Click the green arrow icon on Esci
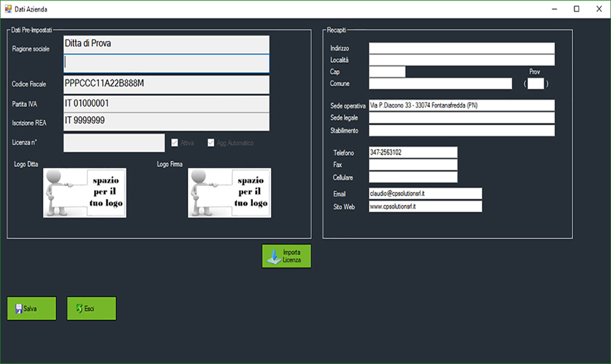Image resolution: width=611 pixels, height=364 pixels. click(79, 309)
